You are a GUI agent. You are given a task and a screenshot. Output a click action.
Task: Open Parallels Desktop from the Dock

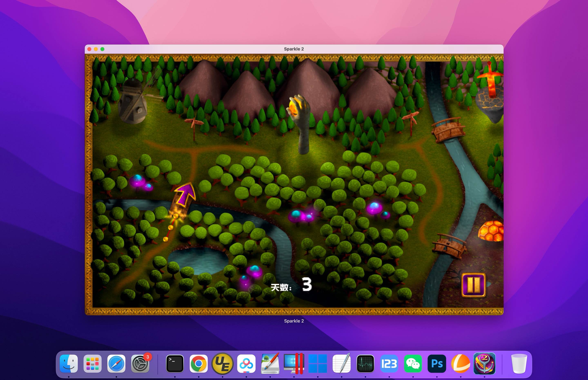click(x=294, y=363)
